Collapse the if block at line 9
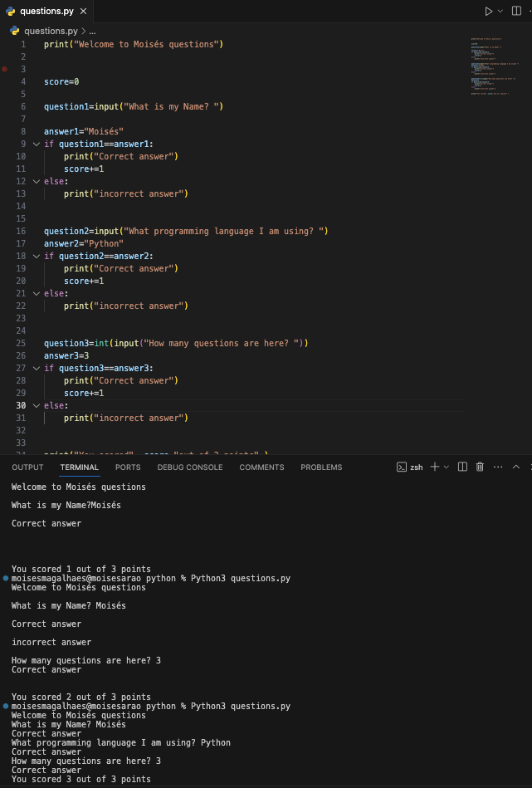This screenshot has width=532, height=788. pos(37,144)
